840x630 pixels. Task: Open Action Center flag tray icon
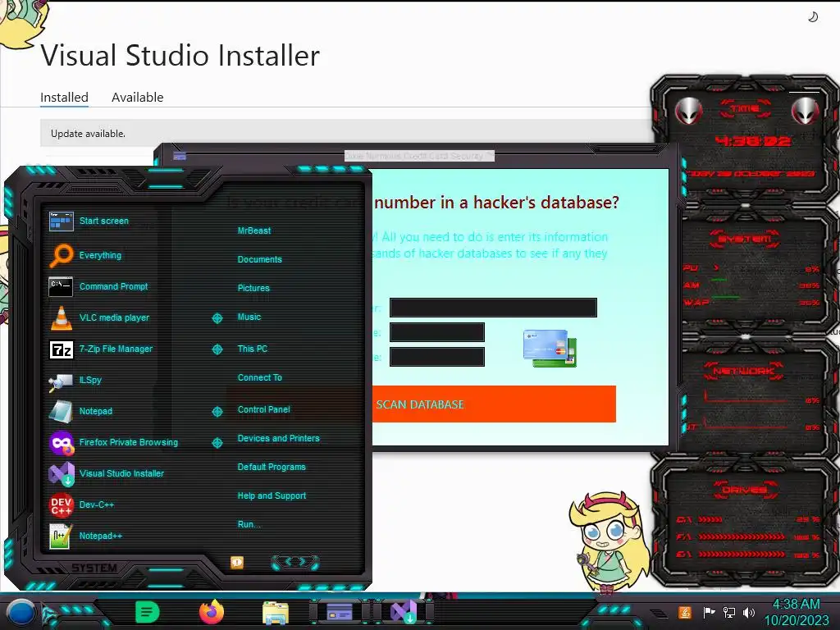pyautogui.click(x=709, y=612)
